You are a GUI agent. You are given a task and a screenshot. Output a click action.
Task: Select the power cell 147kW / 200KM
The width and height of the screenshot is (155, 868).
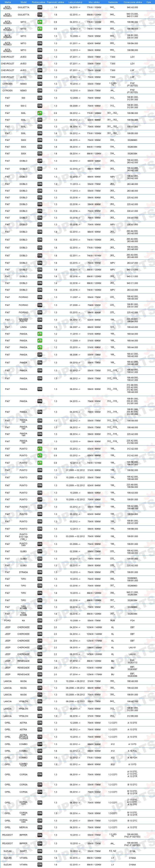click(94, 654)
